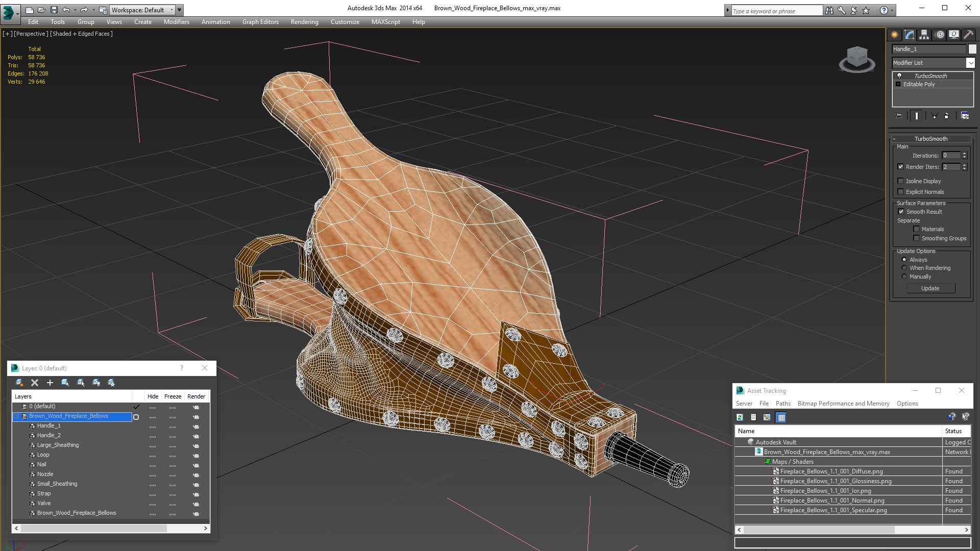
Task: Collapse the Brown_Wood_Fireplace_Bellows layer tree
Action: coord(16,416)
